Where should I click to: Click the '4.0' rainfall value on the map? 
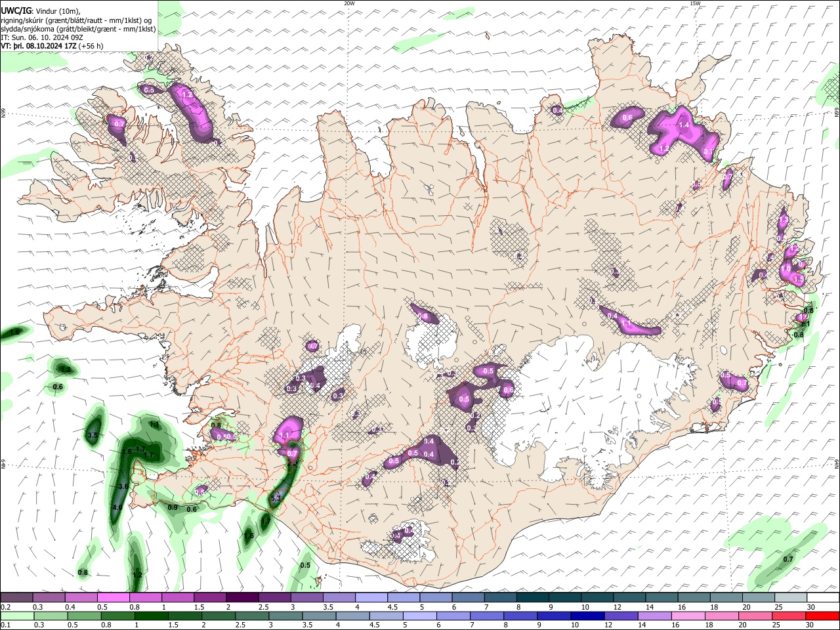click(x=117, y=508)
